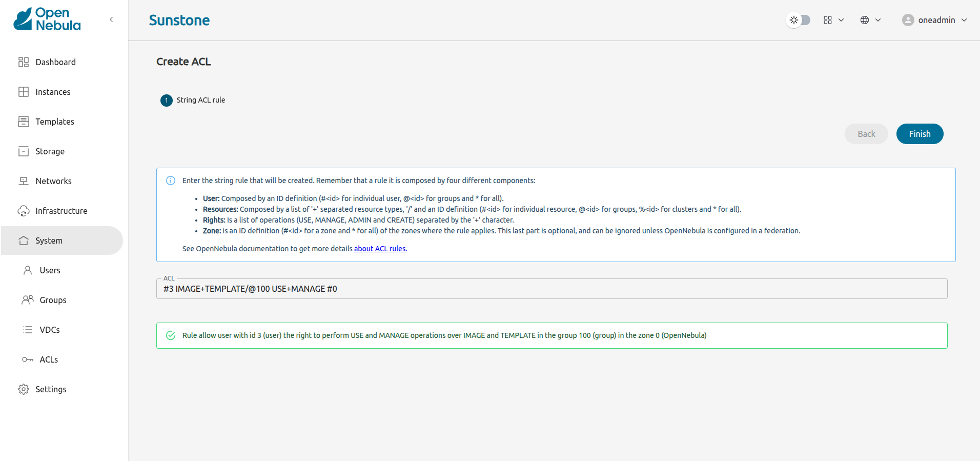The image size is (980, 461).
Task: Open the Dashboard menu item
Action: [62, 62]
